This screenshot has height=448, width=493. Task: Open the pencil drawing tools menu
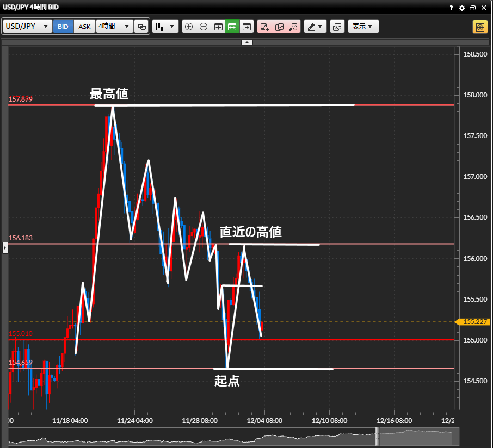[315, 26]
